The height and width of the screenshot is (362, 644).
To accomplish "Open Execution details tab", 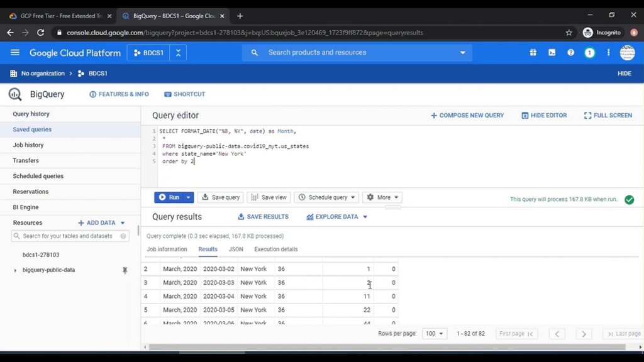I will (276, 249).
